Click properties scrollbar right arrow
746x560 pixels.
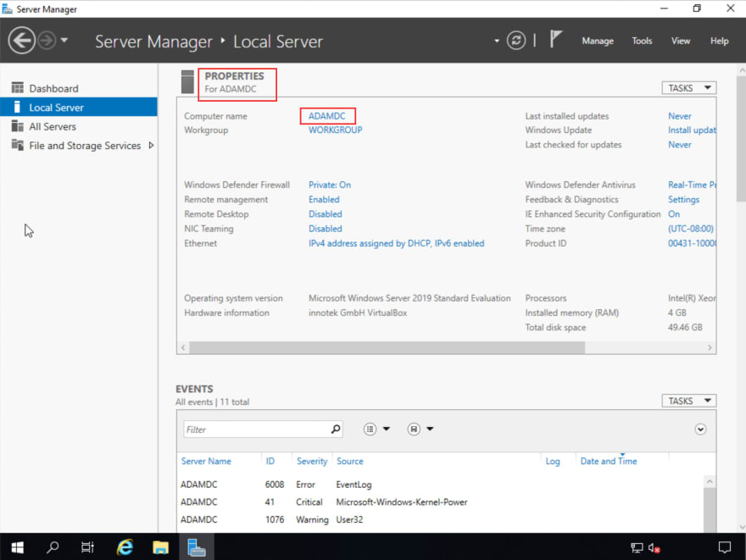[x=710, y=347]
